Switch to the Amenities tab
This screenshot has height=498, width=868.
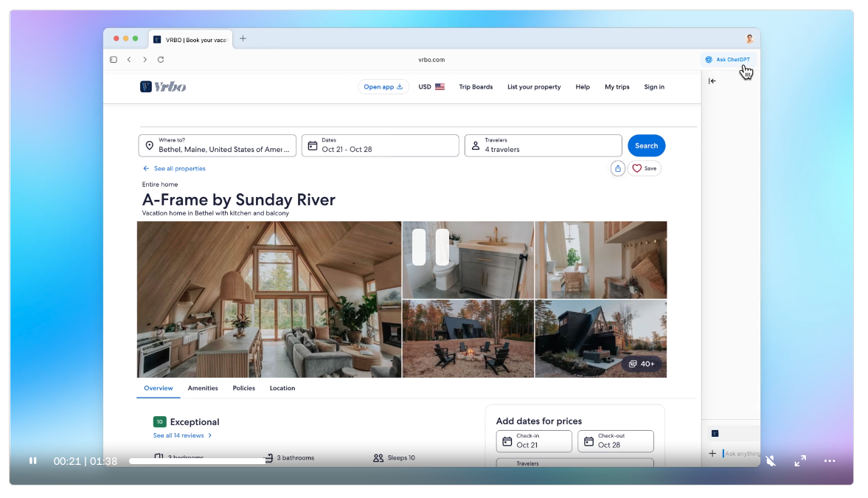pyautogui.click(x=203, y=388)
